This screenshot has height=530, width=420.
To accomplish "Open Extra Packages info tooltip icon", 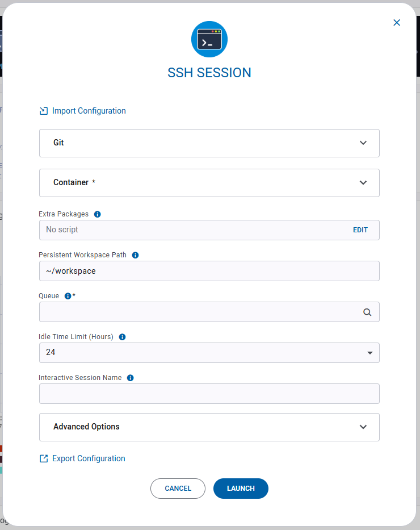I will point(97,214).
